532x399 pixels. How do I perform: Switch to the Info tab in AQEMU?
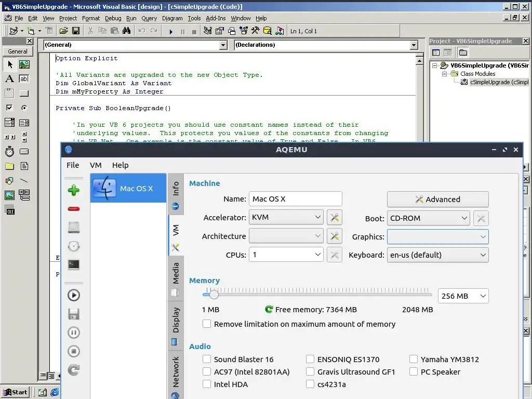(x=176, y=194)
